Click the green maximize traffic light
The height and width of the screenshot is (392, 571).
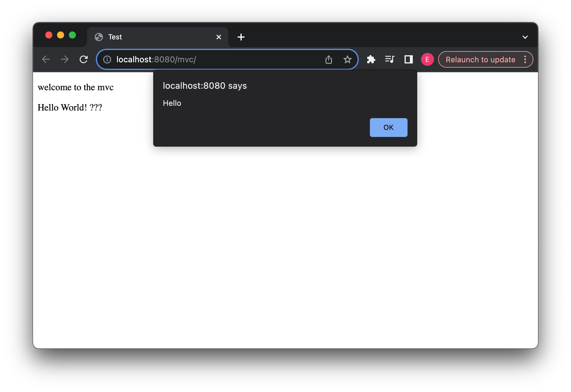click(72, 35)
